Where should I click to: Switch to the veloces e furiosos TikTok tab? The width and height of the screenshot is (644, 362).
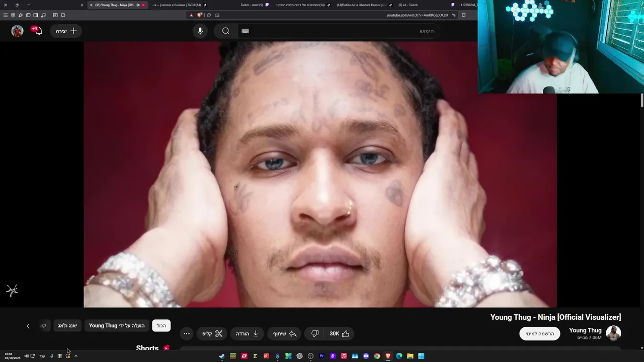click(179, 5)
